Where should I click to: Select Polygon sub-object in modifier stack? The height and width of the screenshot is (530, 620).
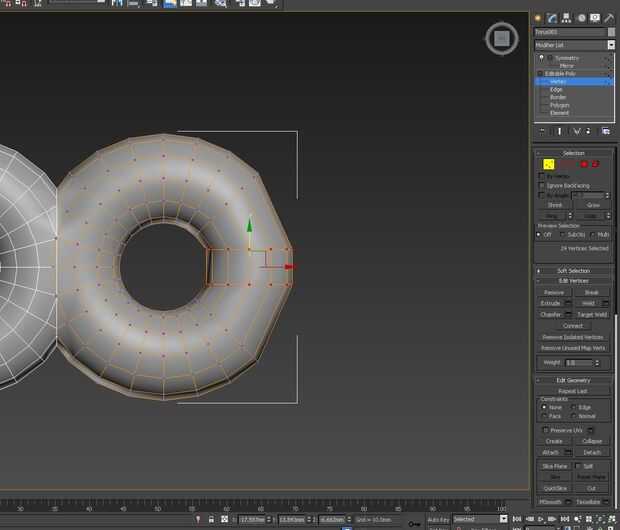point(560,105)
